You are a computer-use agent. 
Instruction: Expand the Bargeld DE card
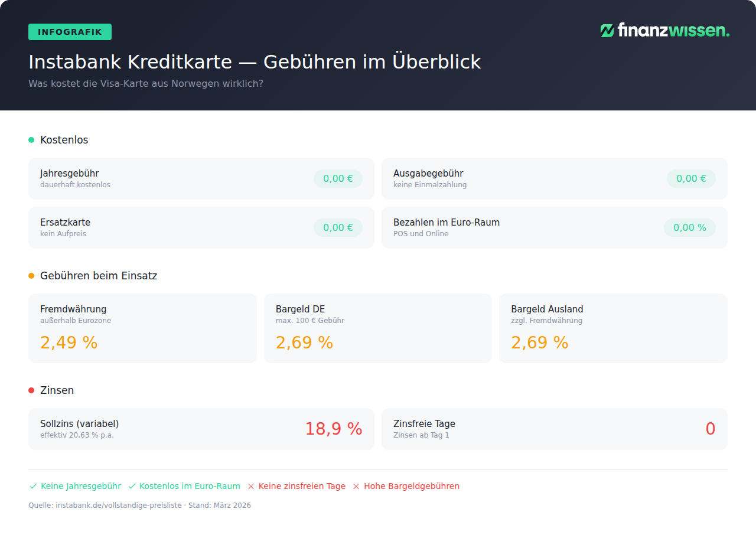tap(378, 328)
